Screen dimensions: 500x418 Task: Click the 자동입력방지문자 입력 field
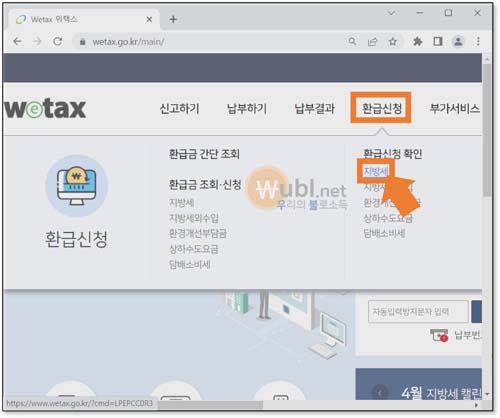coord(418,311)
